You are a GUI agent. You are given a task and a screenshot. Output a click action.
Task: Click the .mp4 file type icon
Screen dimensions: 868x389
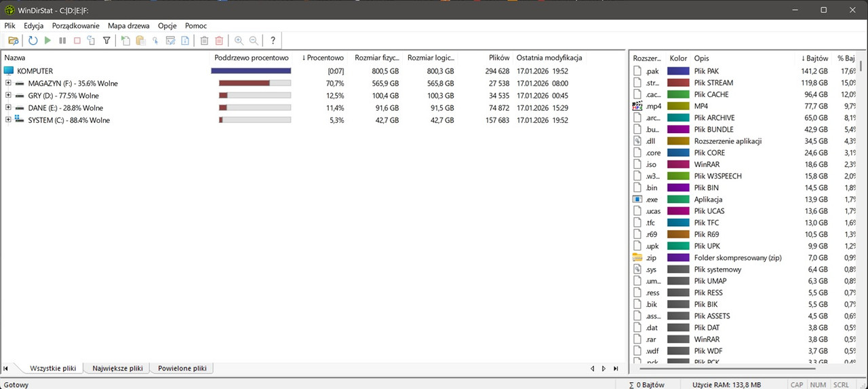[x=637, y=106]
